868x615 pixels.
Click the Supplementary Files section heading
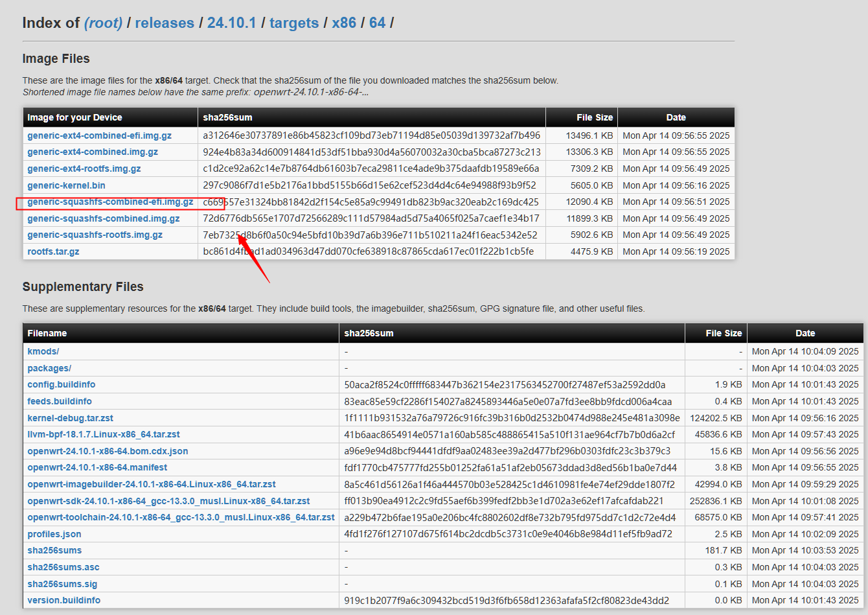point(83,286)
